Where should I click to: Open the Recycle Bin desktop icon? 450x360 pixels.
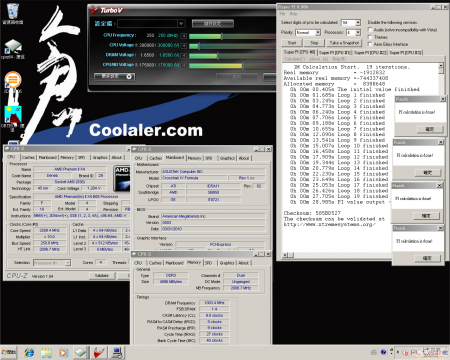coord(13,12)
